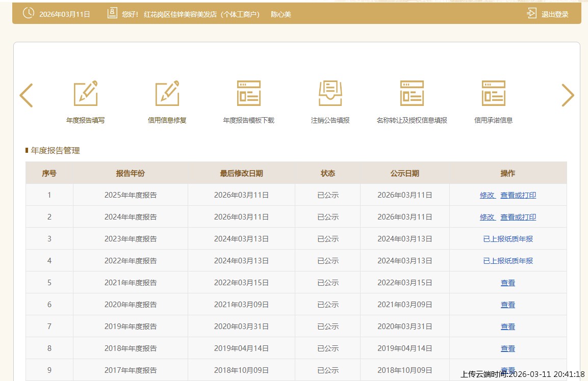Open the 信用信息修复 edit icon
588x381 pixels.
click(167, 94)
